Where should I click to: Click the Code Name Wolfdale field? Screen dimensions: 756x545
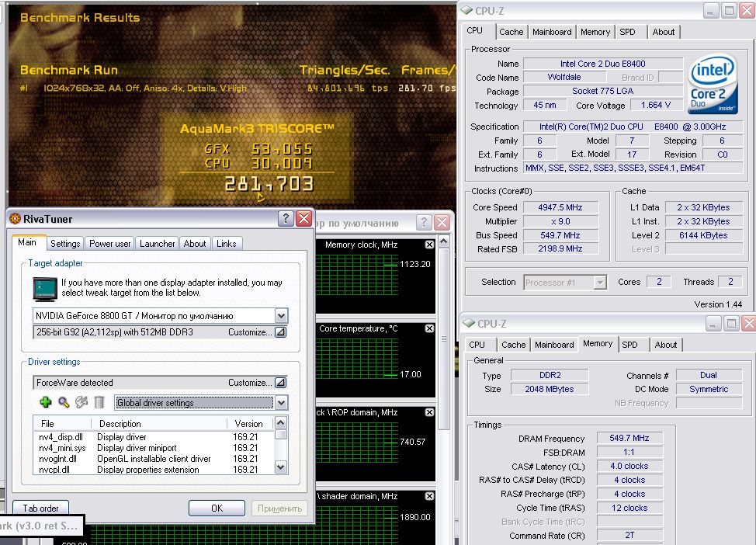(564, 77)
